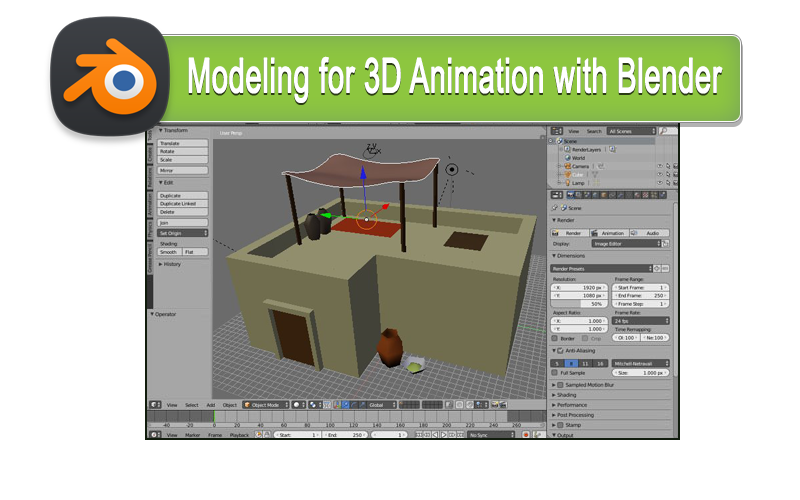Switch to the Scene properties tab icon
Viewport: 800px width, 500px height.
[587, 194]
